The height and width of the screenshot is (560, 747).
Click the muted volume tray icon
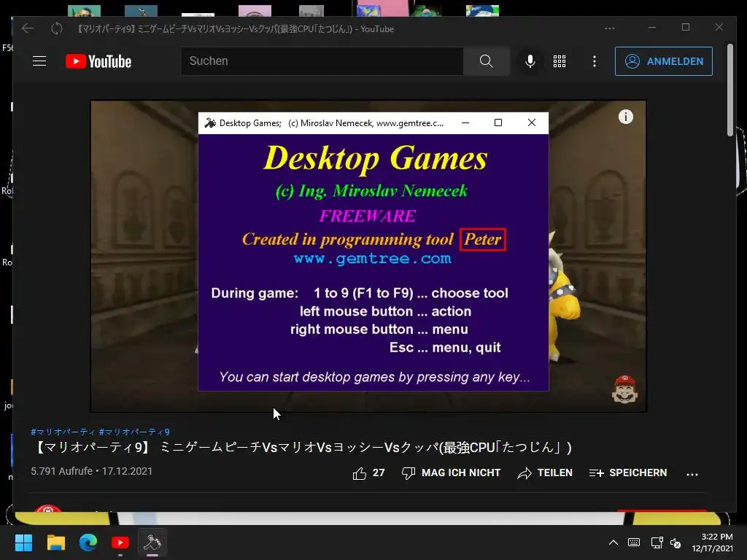tap(676, 542)
